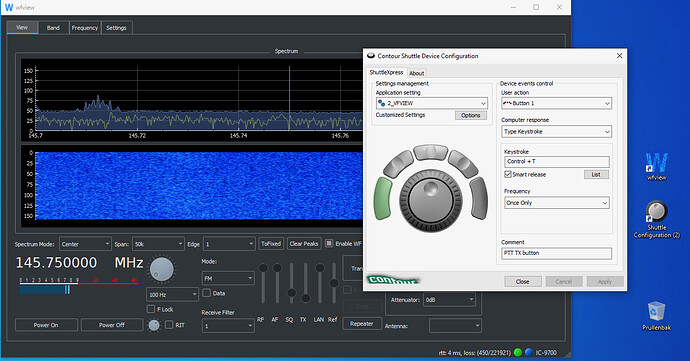Open the Antenna dropdown

(455, 326)
